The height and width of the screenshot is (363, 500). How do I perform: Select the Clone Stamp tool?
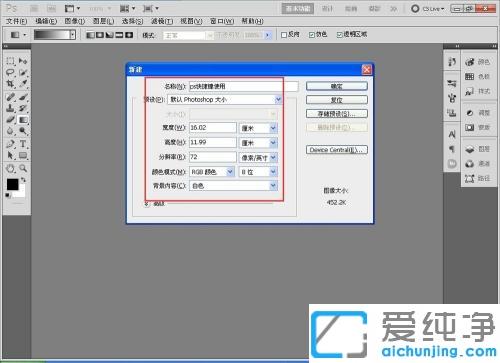10,108
